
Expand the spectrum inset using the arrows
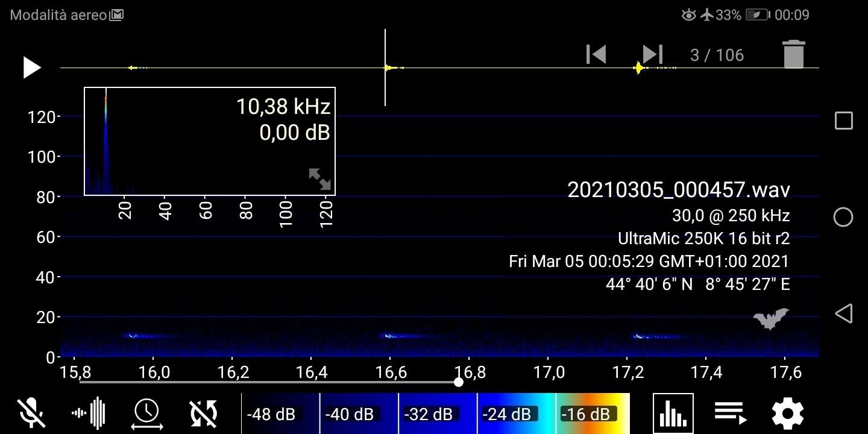pyautogui.click(x=319, y=179)
